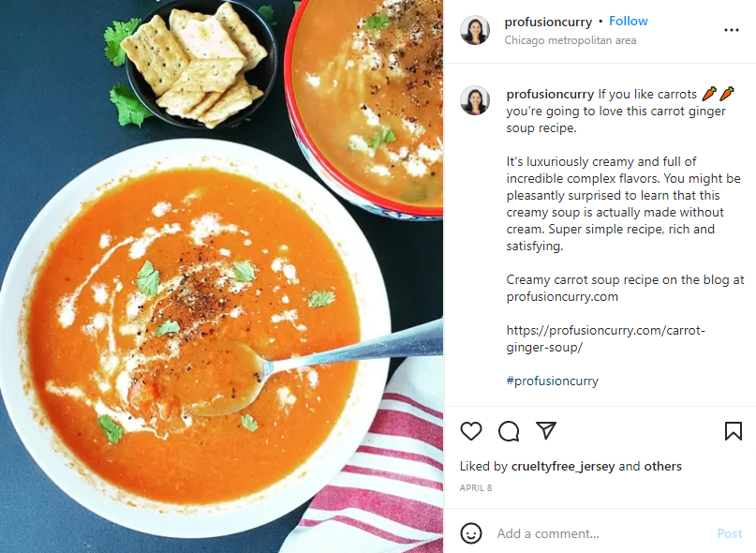Click the profusioncurry username in caption
756x553 pixels.
coord(550,94)
